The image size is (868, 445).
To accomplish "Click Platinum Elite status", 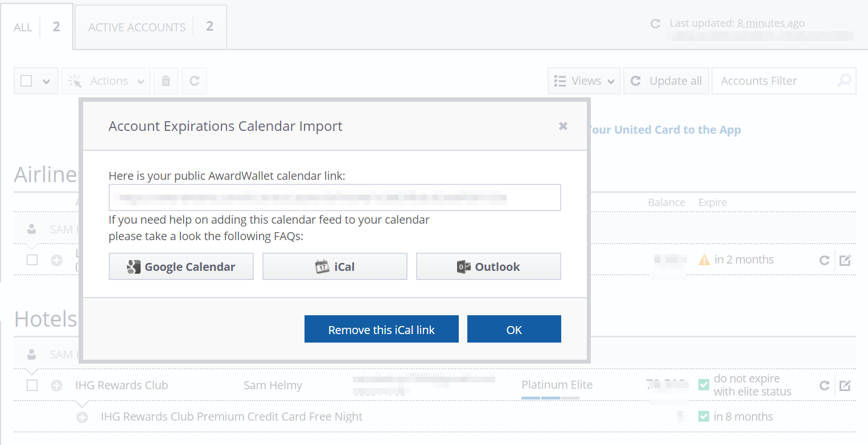I will coord(557,385).
